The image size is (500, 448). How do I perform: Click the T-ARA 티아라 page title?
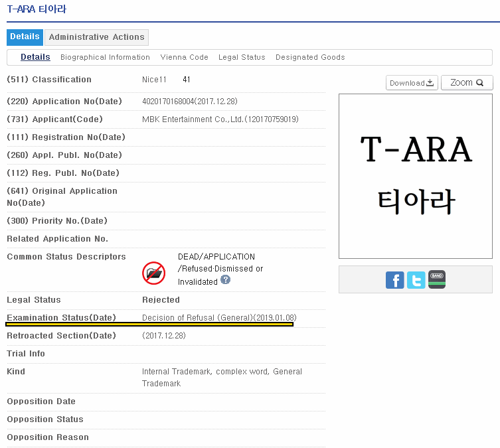point(37,9)
